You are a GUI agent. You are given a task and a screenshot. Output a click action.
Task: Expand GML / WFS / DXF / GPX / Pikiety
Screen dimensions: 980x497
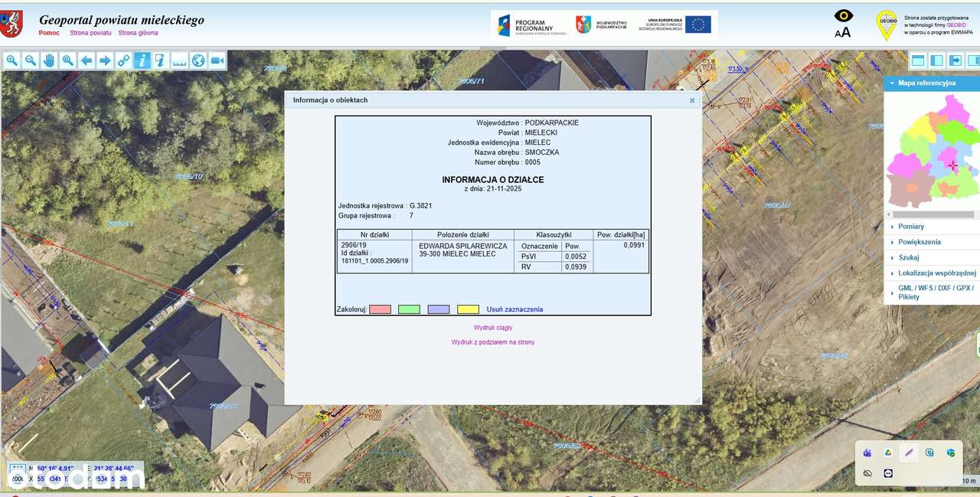(932, 292)
